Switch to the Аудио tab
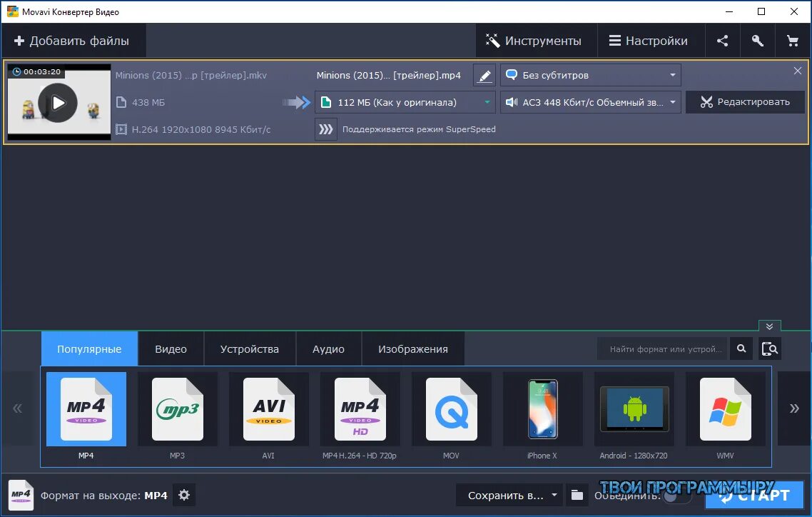This screenshot has width=812, height=517. [328, 348]
